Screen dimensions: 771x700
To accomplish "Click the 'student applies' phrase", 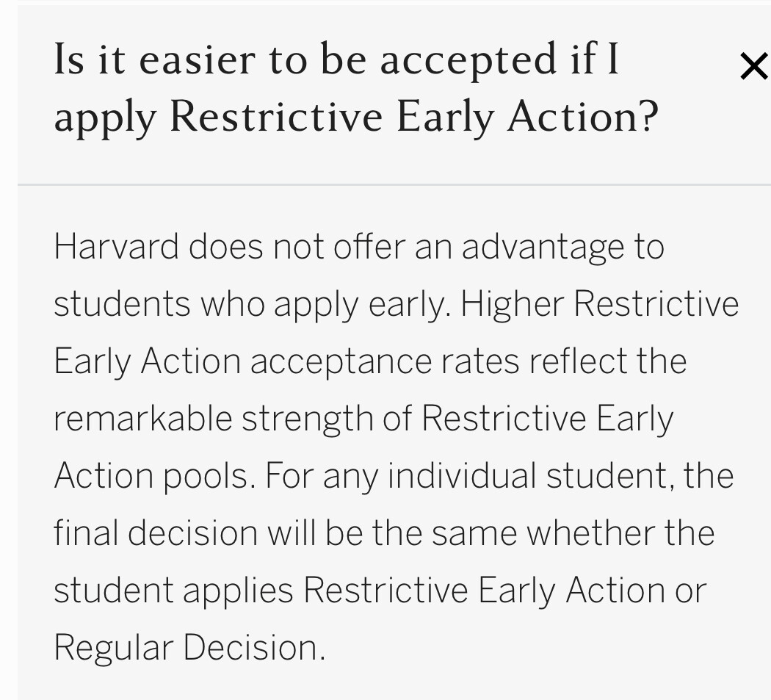I will (173, 591).
